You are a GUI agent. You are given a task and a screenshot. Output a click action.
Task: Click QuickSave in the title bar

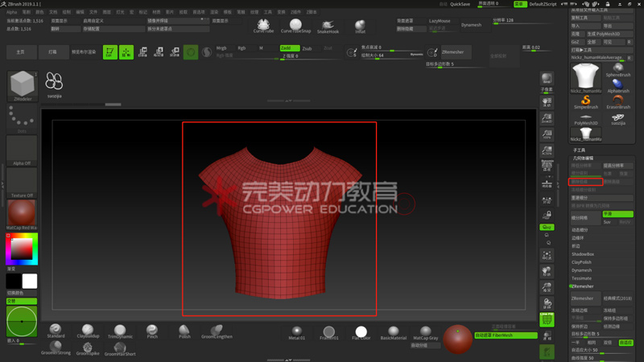(460, 4)
